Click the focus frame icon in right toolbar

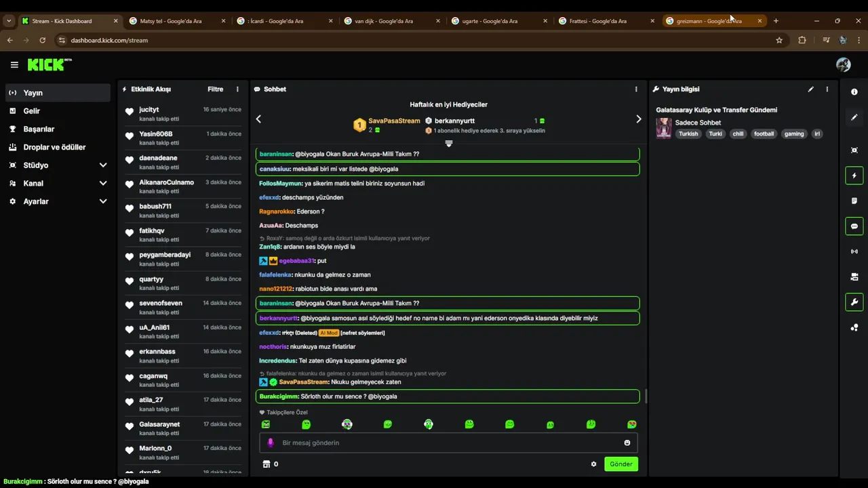854,150
